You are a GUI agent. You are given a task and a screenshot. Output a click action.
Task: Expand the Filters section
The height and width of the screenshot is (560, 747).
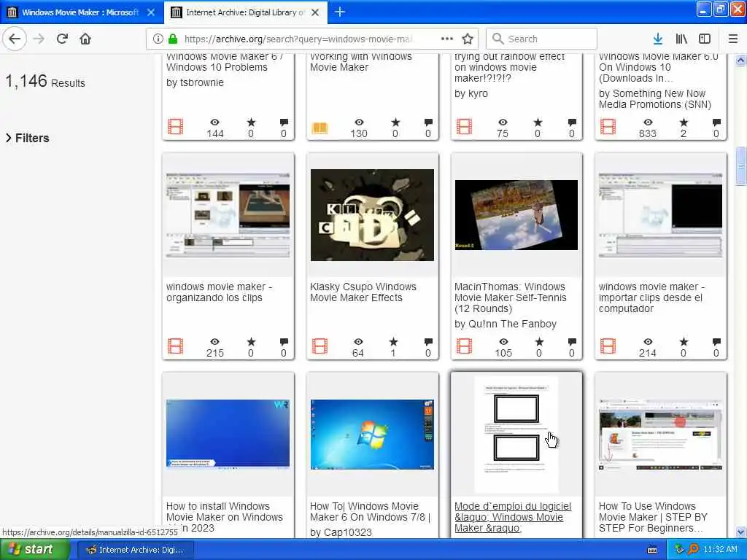(28, 138)
